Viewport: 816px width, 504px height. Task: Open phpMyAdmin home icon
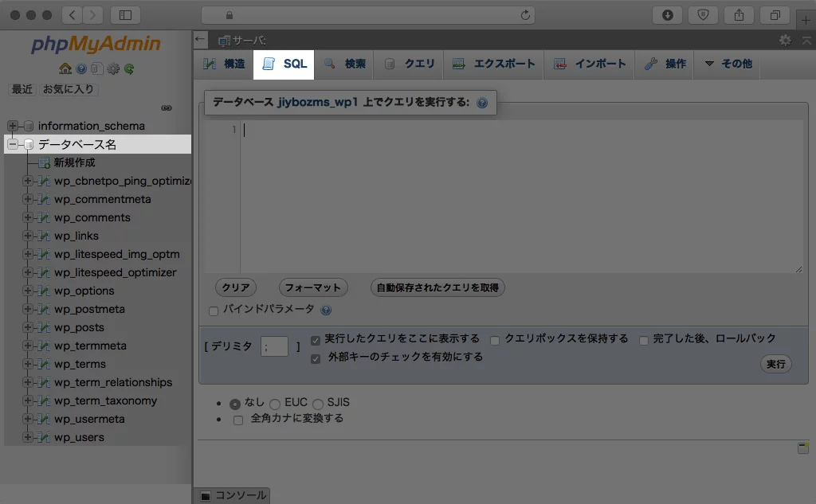[x=65, y=68]
